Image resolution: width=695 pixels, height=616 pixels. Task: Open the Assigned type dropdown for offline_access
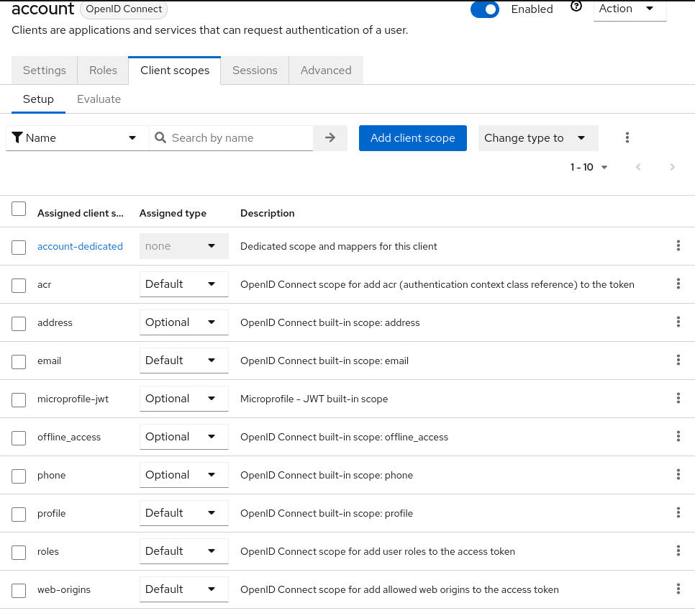pos(183,436)
